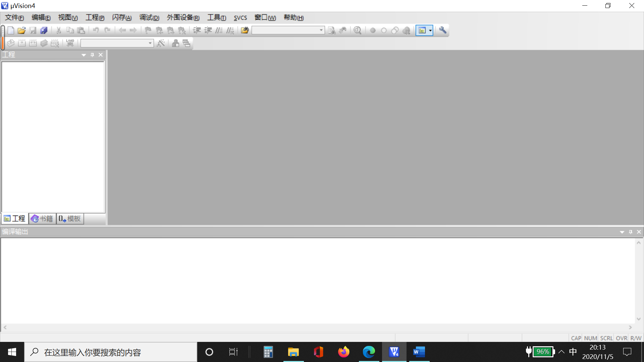644x362 pixels.
Task: Click the LOAD download to flash icon
Action: point(70,43)
